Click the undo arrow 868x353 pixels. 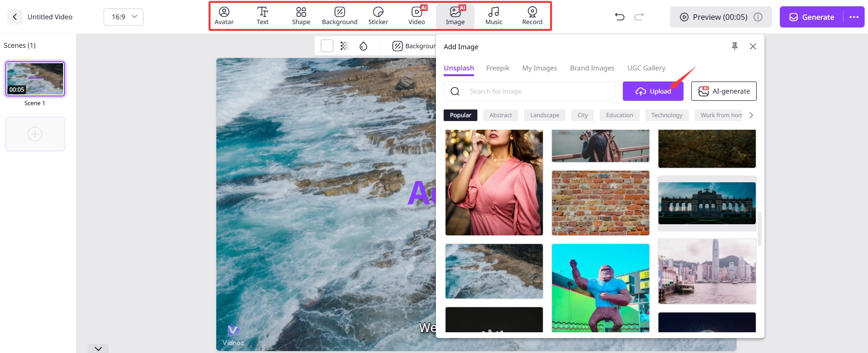(620, 17)
